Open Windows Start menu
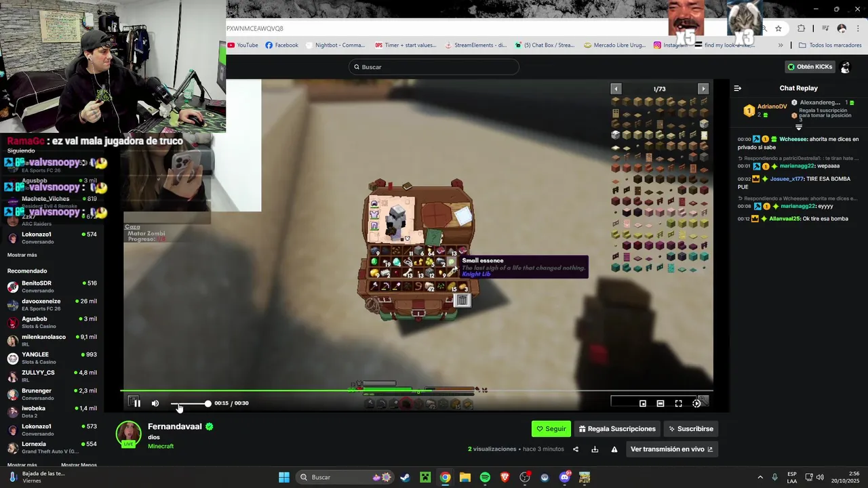This screenshot has width=868, height=488. (x=284, y=477)
